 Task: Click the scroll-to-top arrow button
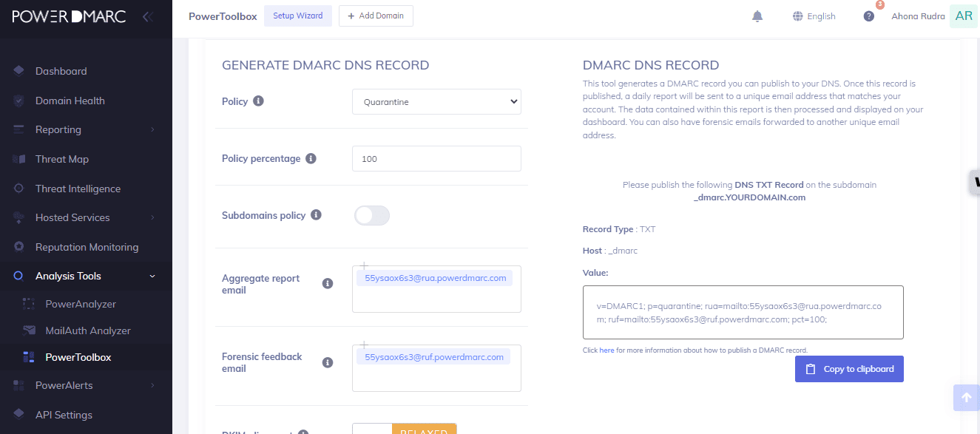tap(966, 398)
